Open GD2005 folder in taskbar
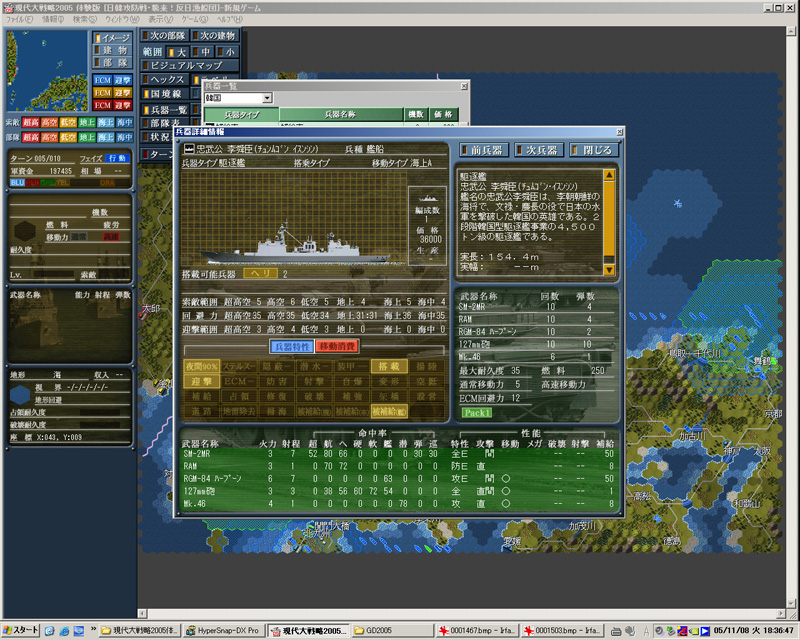 (x=392, y=631)
